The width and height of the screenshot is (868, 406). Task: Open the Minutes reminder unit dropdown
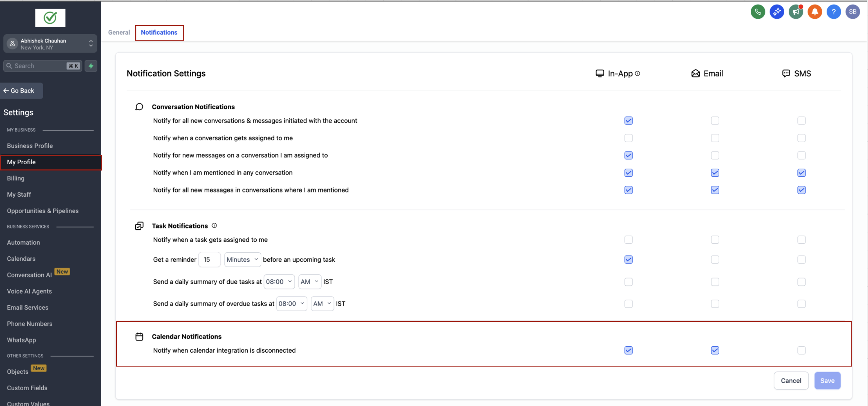coord(242,260)
